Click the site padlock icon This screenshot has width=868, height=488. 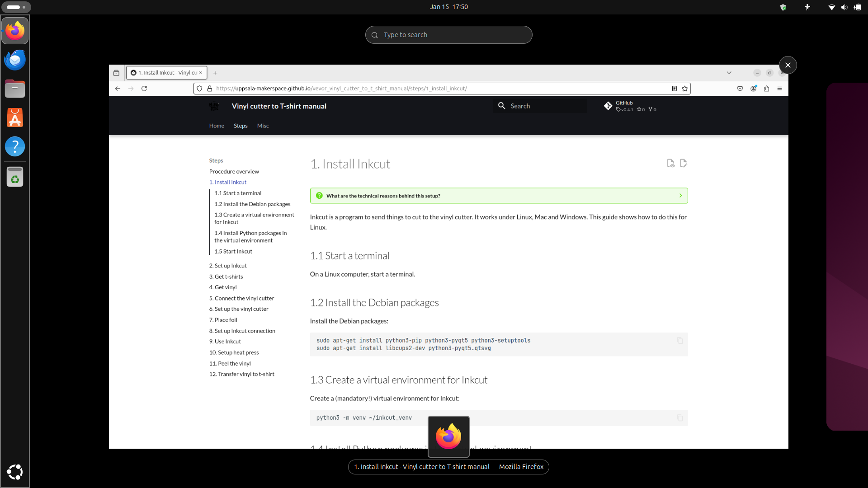point(210,89)
